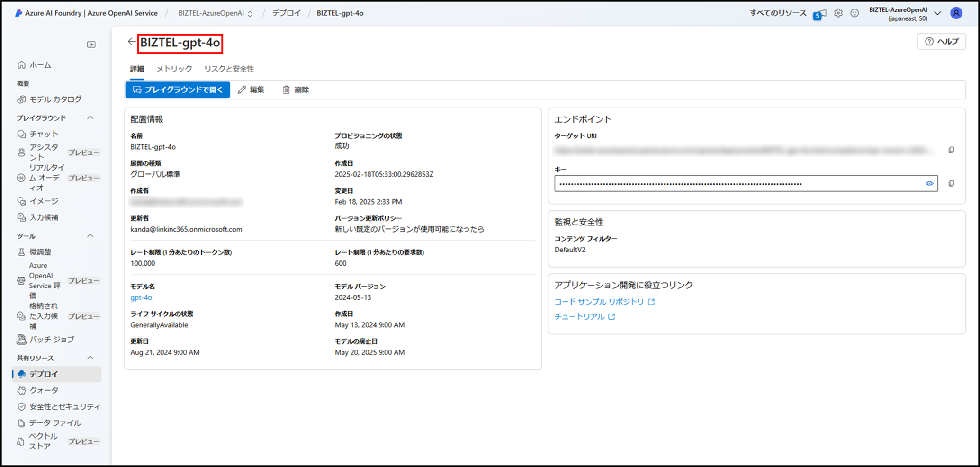Image resolution: width=980 pixels, height=467 pixels.
Task: Collapse the プレイグラウンド section
Action: pos(90,117)
